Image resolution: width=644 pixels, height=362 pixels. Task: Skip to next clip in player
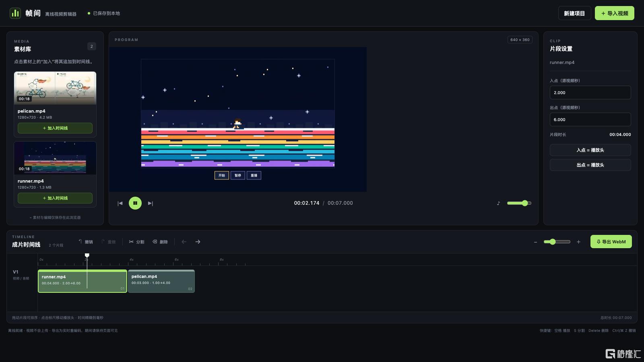pyautogui.click(x=151, y=203)
